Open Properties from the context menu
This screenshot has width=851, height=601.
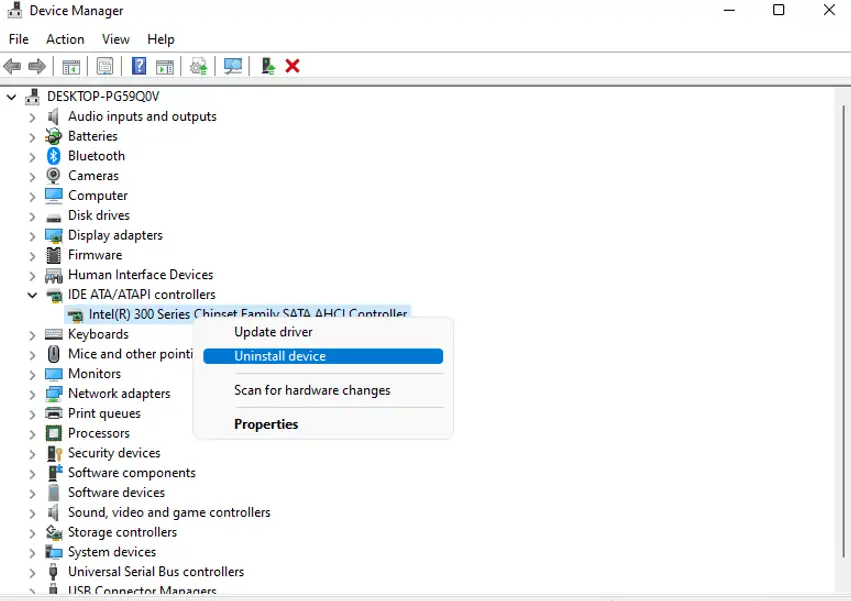(323, 424)
